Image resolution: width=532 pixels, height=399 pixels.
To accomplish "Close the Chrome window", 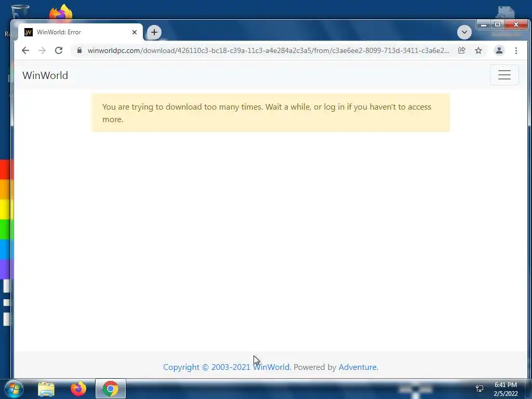I will [x=516, y=24].
